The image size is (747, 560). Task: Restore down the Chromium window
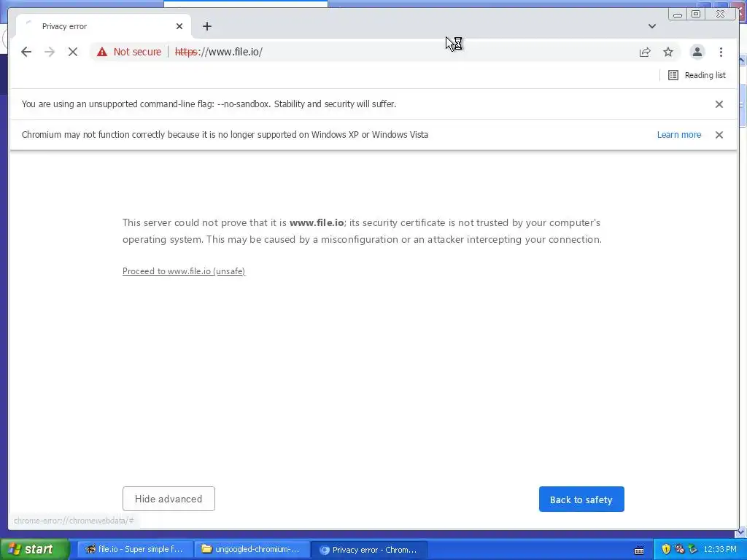[x=696, y=15]
